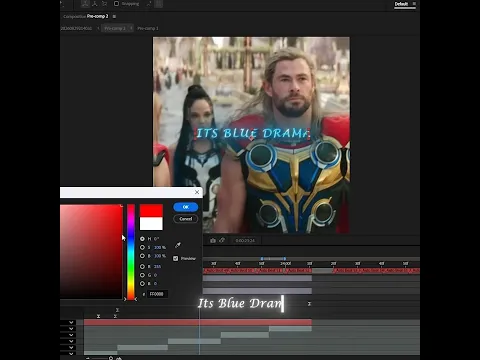The image size is (480, 360).
Task: Pick the eyedropper tool in color picker
Action: (x=178, y=245)
